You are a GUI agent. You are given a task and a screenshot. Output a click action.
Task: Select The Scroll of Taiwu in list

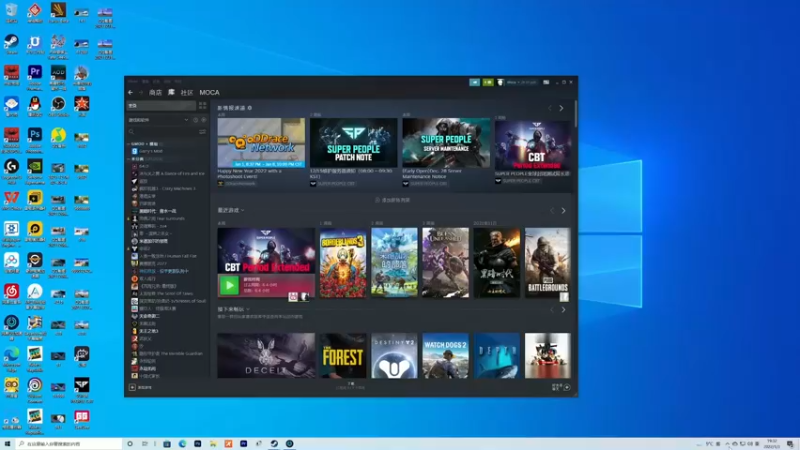tap(161, 293)
